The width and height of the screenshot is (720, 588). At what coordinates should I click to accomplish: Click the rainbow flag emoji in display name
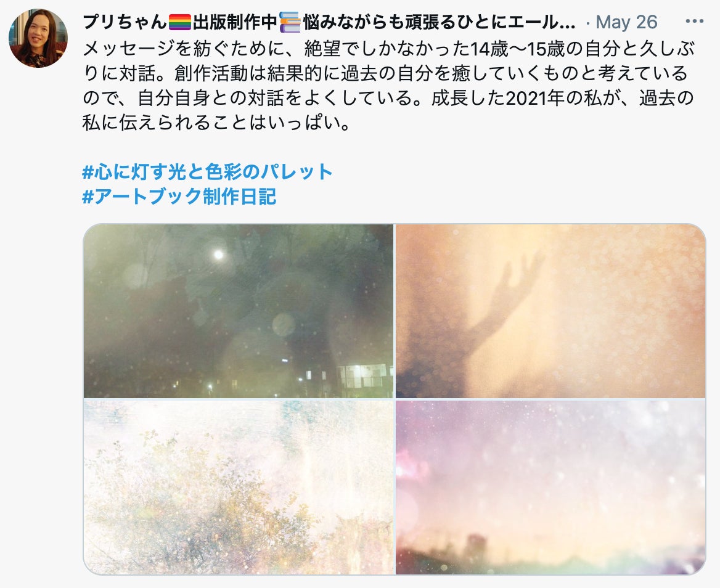coord(179,22)
